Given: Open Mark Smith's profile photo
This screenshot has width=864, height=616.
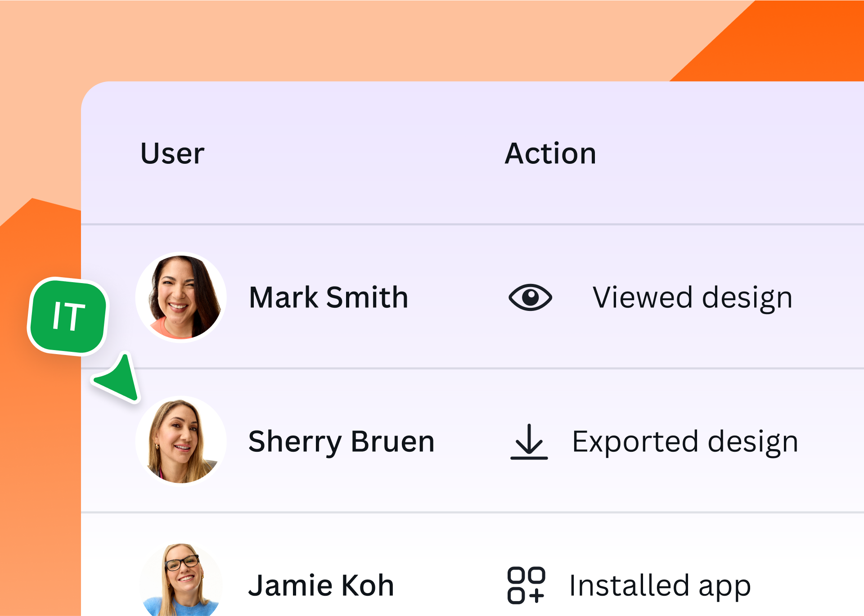Looking at the screenshot, I should click(181, 297).
